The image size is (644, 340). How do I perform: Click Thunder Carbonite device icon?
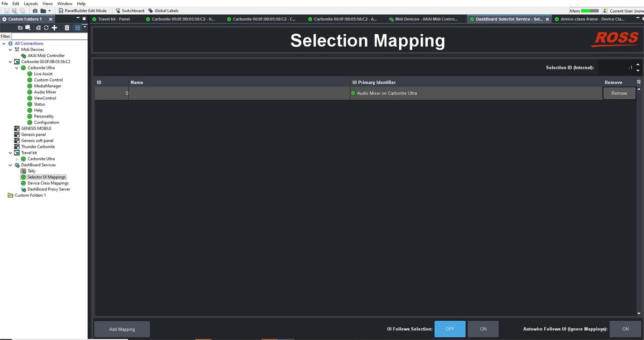tap(17, 146)
